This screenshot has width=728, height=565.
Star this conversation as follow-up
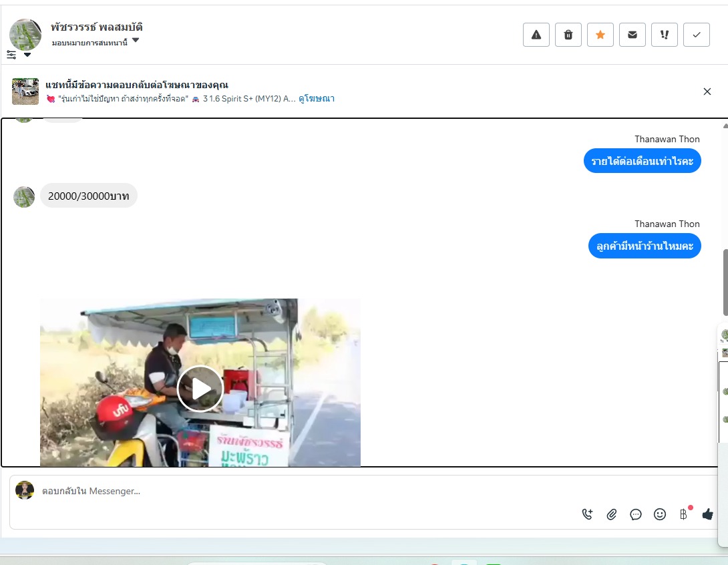coord(600,35)
